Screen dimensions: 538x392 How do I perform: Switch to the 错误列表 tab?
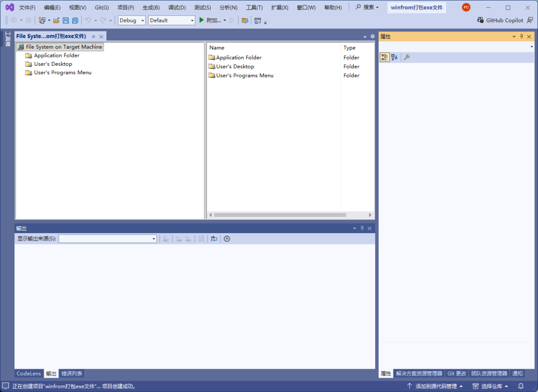72,374
